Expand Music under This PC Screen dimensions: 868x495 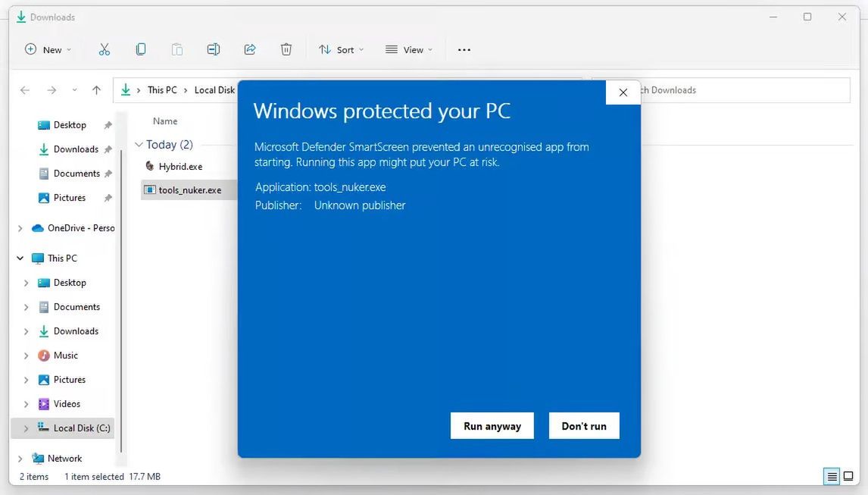(x=26, y=356)
